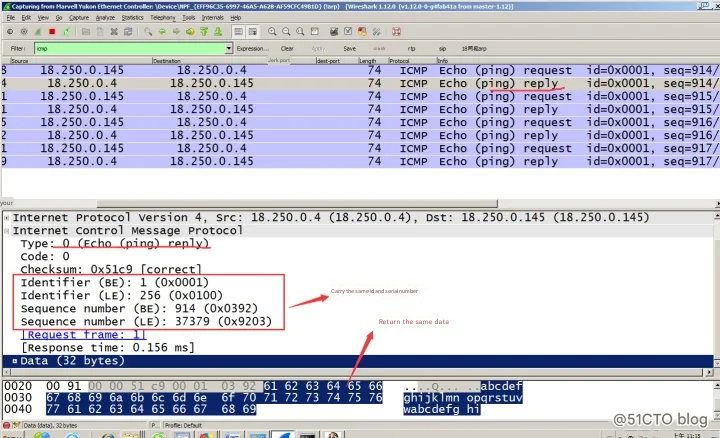
Task: Open the Tools menu
Action: (189, 17)
